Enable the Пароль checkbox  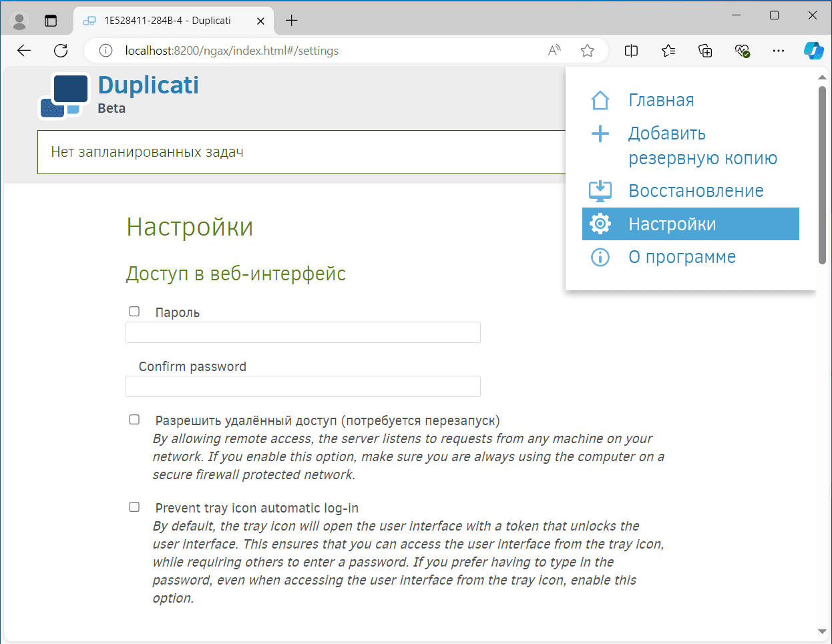tap(134, 312)
